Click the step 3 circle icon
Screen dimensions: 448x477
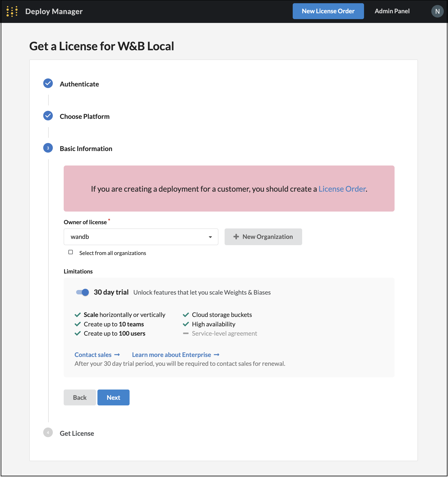pos(48,148)
